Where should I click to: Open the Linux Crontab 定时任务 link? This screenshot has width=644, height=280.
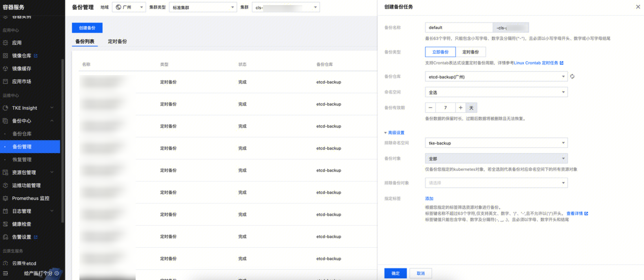coord(536,63)
